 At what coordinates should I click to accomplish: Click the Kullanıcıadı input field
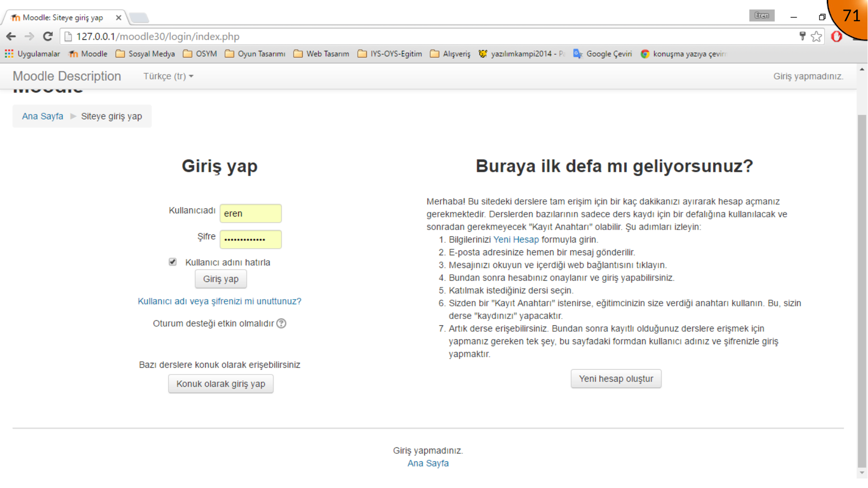(250, 213)
